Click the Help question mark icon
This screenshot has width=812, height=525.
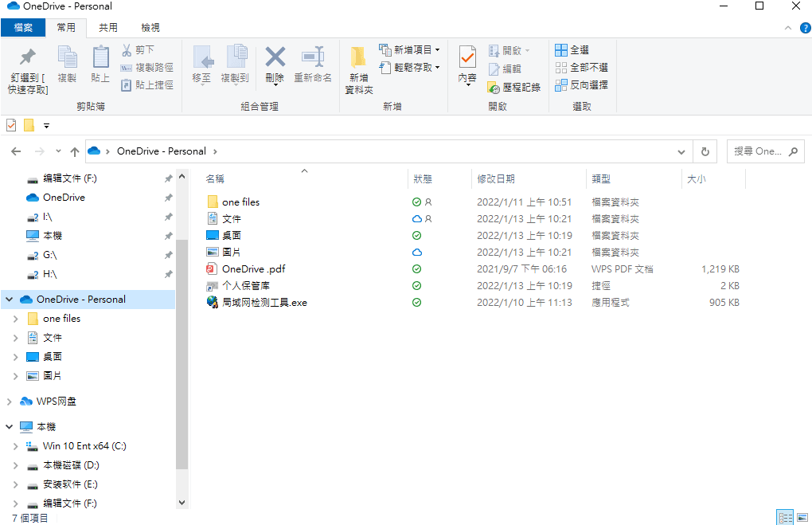(805, 28)
